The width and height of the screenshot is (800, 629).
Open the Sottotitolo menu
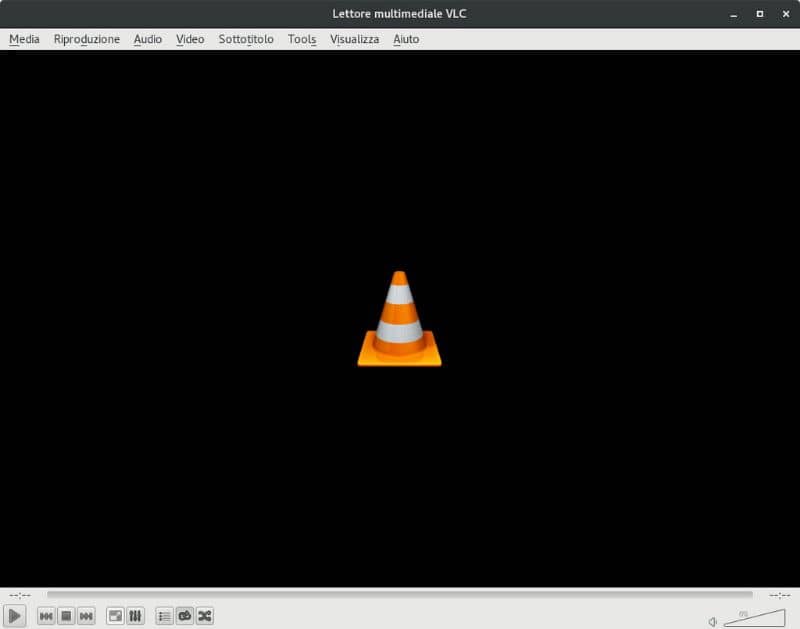pos(245,39)
